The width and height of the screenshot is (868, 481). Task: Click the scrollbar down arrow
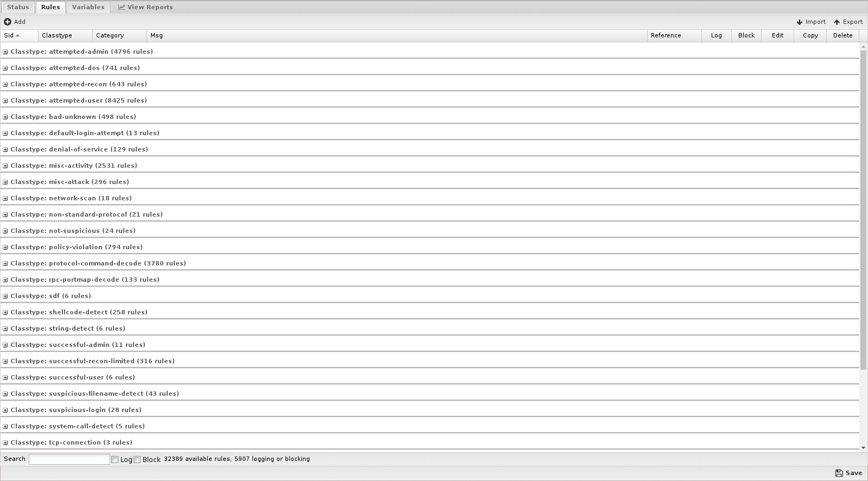tap(864, 448)
